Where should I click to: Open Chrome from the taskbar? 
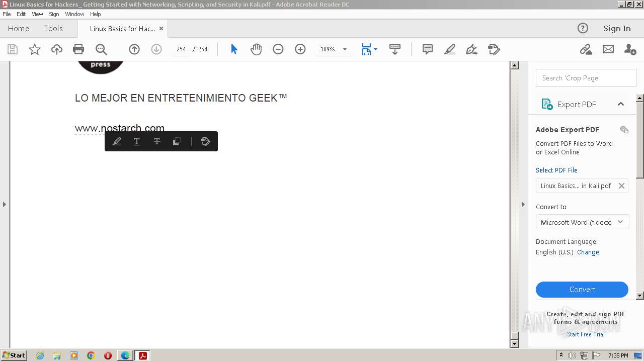click(x=91, y=355)
